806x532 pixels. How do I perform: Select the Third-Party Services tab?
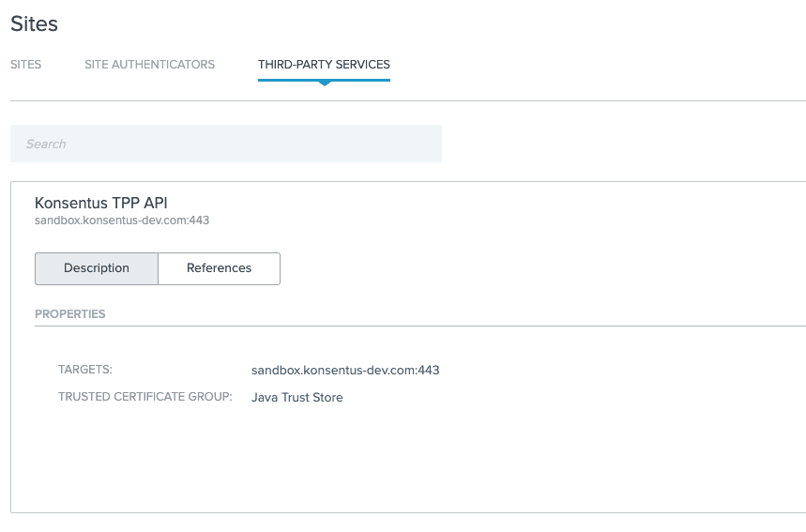click(324, 65)
